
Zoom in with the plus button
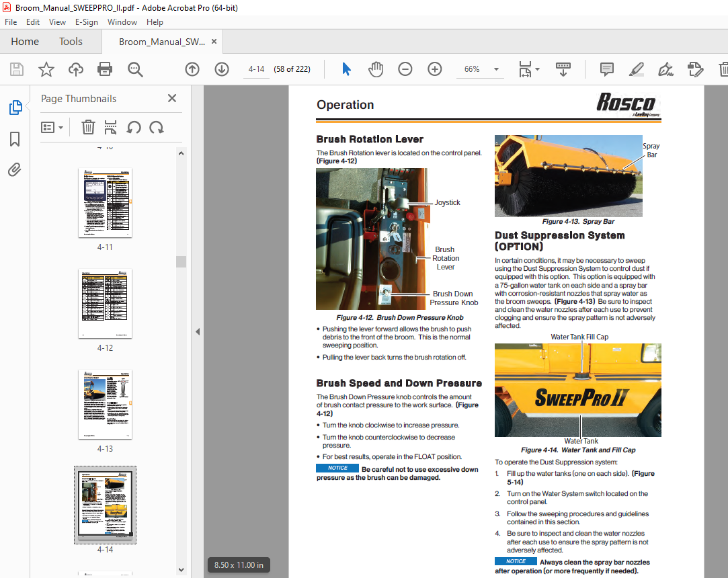pyautogui.click(x=434, y=69)
